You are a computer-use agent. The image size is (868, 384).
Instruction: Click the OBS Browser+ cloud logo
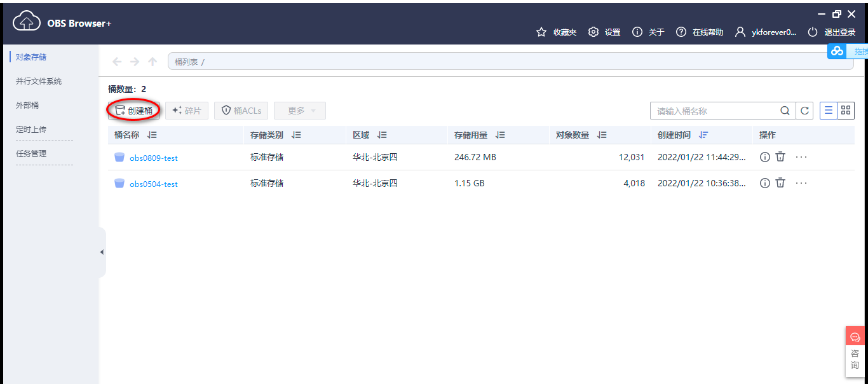tap(27, 22)
